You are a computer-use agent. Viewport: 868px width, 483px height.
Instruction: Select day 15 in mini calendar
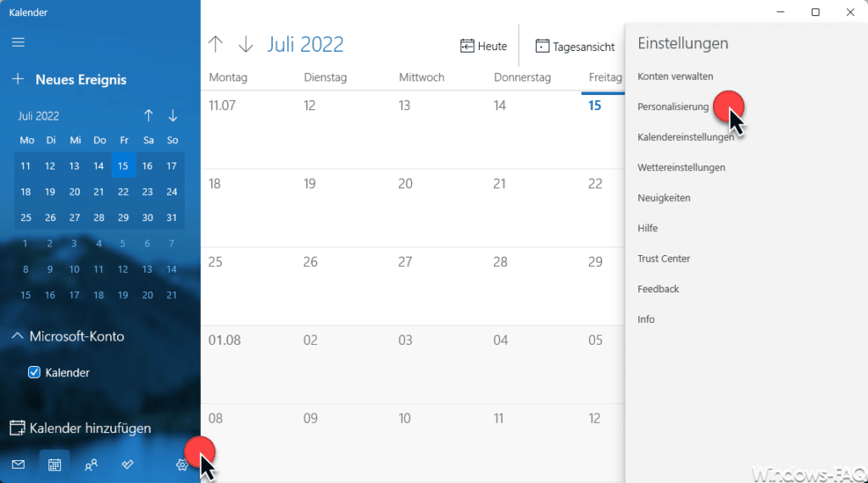click(123, 166)
